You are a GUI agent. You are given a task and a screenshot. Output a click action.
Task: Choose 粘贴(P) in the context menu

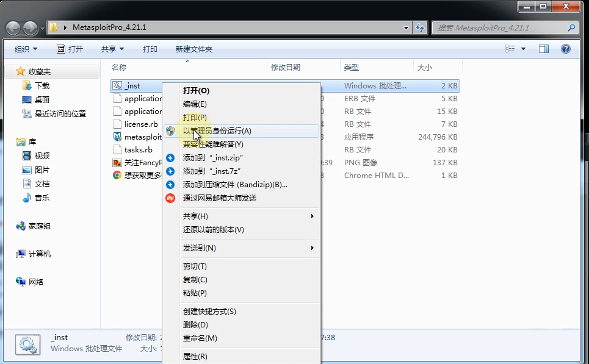242,293
